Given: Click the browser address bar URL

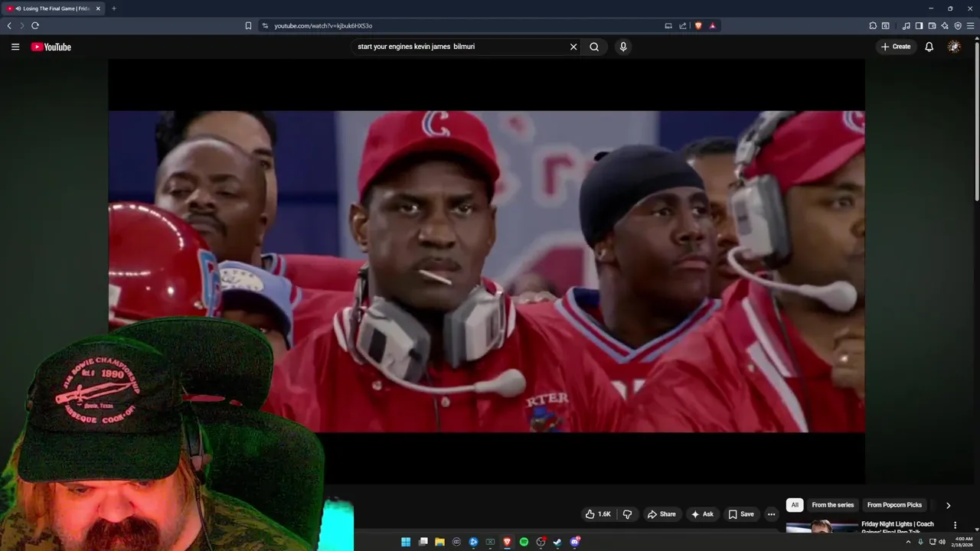Looking at the screenshot, I should click(x=323, y=25).
